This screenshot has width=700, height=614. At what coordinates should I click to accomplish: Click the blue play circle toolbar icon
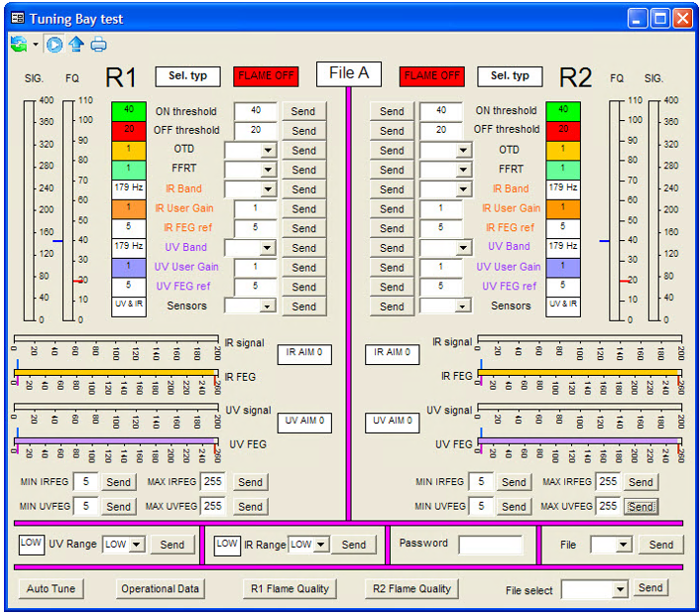(x=55, y=45)
